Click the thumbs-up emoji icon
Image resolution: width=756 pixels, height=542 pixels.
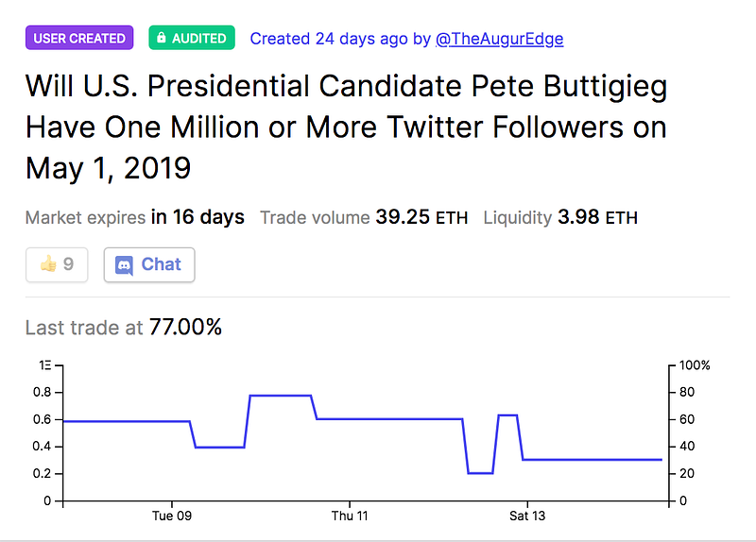click(47, 264)
